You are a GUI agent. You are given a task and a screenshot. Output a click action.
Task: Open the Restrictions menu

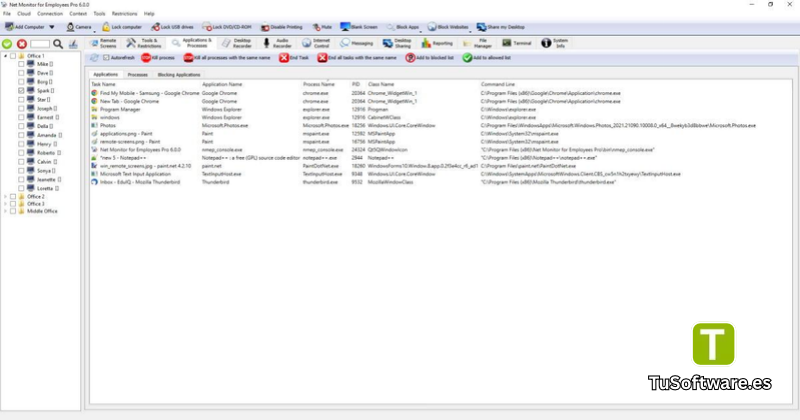124,14
